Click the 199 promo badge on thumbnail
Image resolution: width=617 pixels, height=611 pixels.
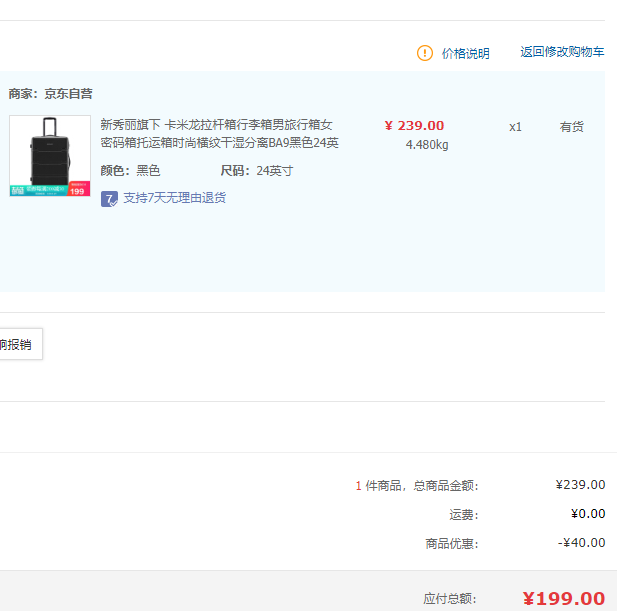pyautogui.click(x=78, y=189)
